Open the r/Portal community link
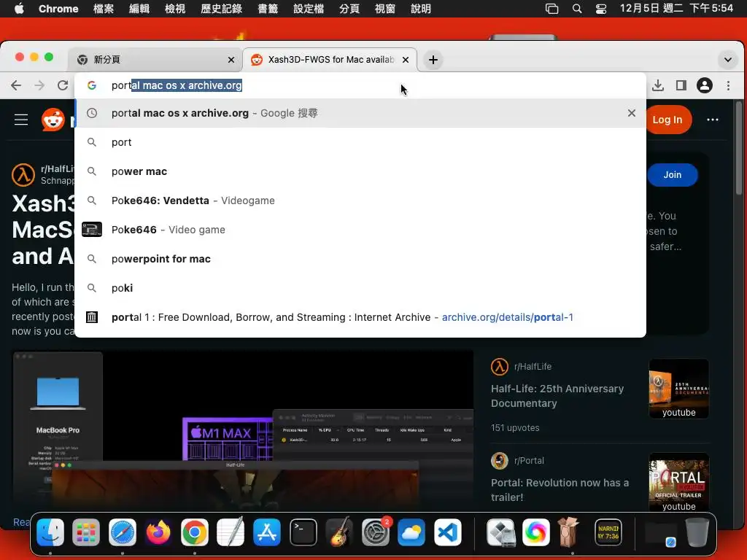 coord(529,461)
